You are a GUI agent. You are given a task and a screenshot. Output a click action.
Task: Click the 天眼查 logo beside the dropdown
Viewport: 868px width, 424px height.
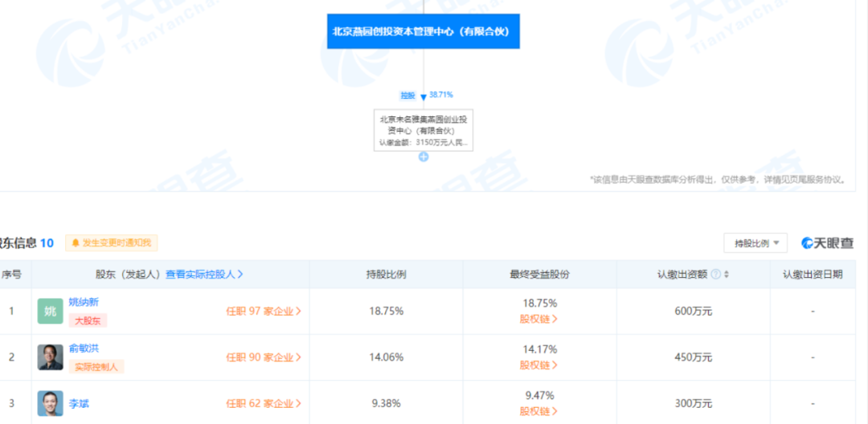coord(828,243)
